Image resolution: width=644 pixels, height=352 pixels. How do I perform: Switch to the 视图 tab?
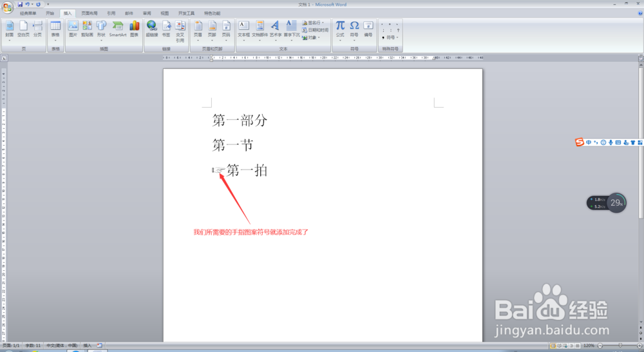[164, 13]
